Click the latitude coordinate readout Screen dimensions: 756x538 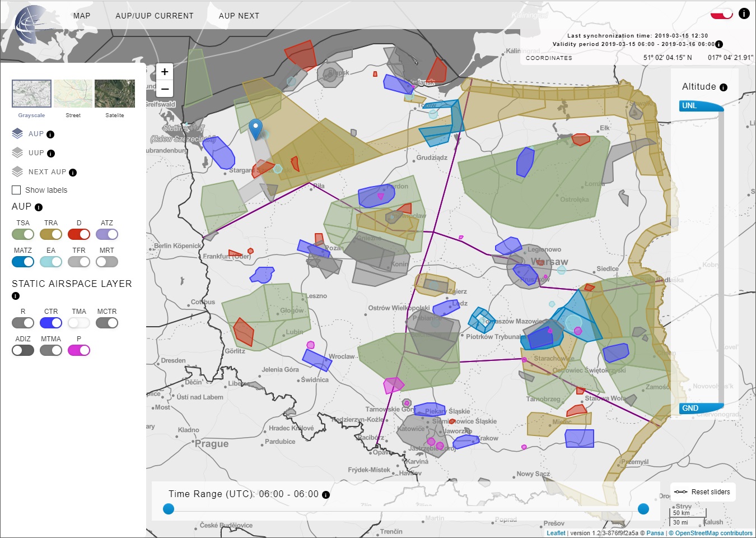click(668, 58)
